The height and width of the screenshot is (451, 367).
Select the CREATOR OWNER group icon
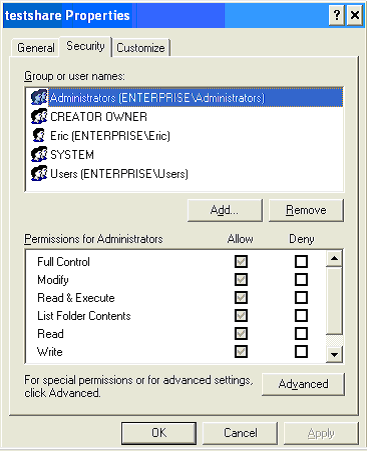point(39,116)
